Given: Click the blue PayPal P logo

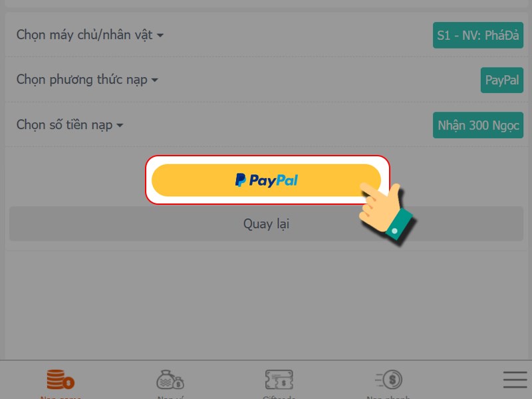Looking at the screenshot, I should [x=240, y=180].
